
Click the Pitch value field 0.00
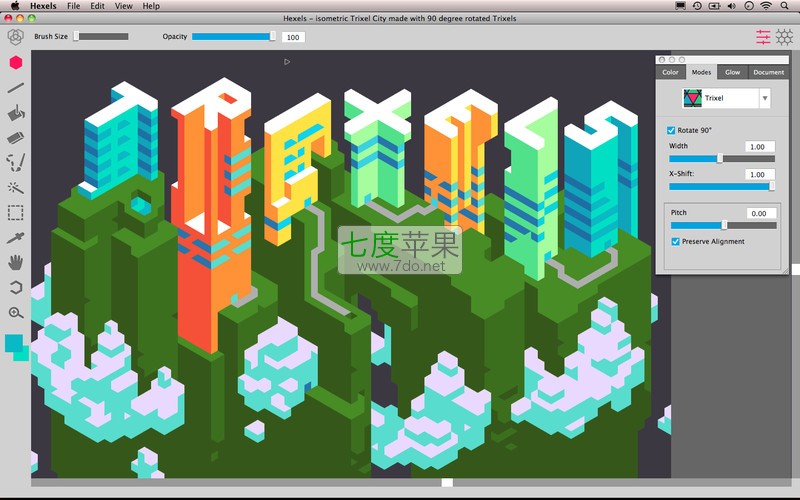click(761, 213)
